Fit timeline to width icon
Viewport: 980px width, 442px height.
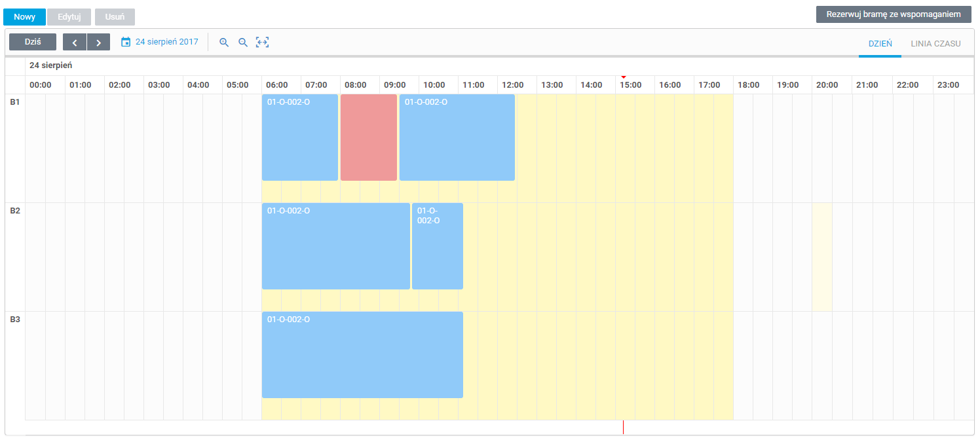click(263, 42)
